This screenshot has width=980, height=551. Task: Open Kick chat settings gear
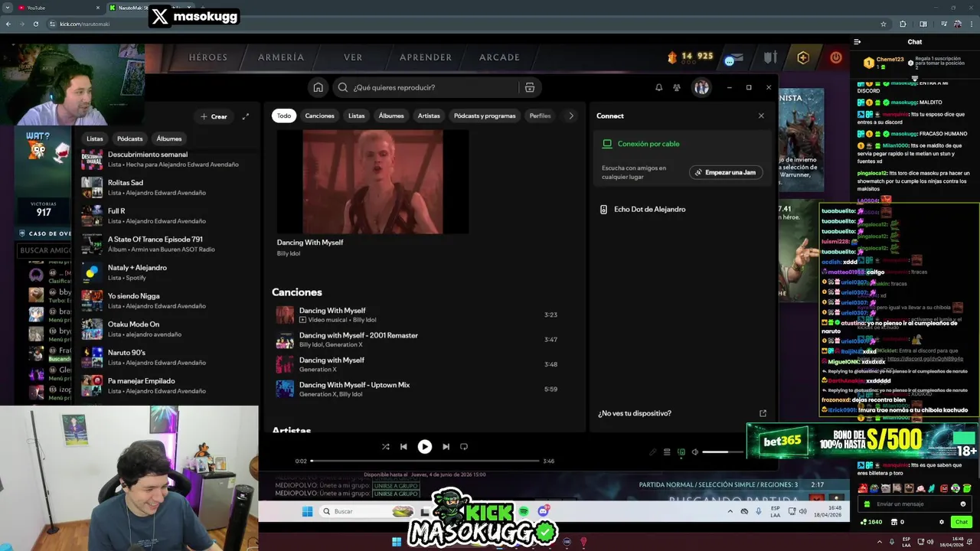942,522
